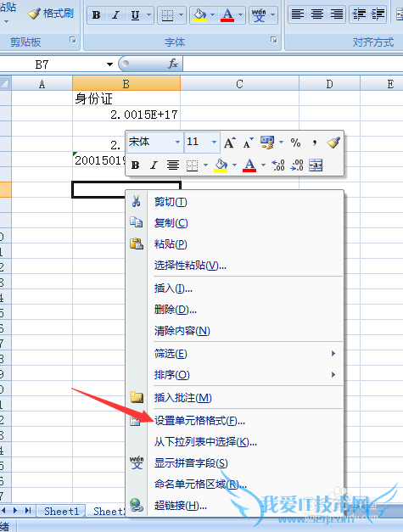Screen dimensions: 403x532
Task: Decrease indent in the ribbon
Action: 359,14
